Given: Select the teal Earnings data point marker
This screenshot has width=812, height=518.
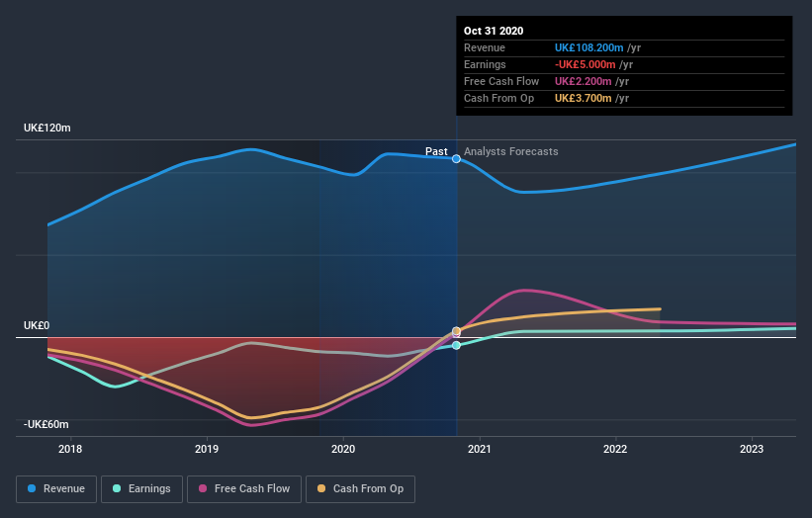Looking at the screenshot, I should pyautogui.click(x=456, y=345).
